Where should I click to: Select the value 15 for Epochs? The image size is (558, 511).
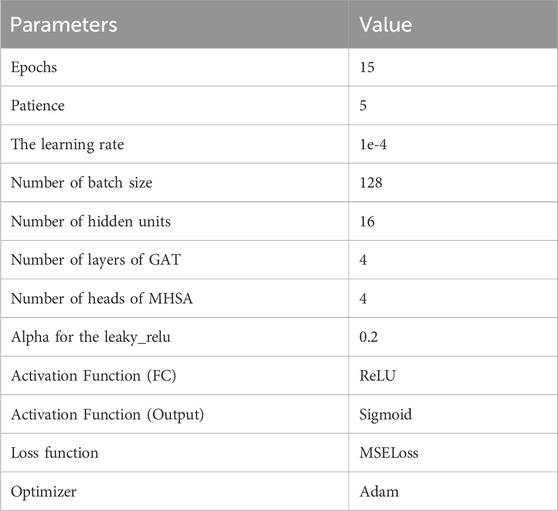point(367,67)
